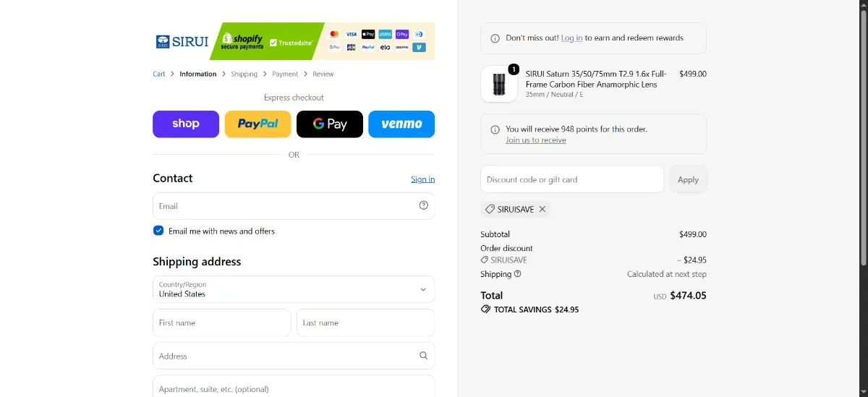Viewport: 868px width, 397px height.
Task: Focus the Address input field
Action: 286,356
